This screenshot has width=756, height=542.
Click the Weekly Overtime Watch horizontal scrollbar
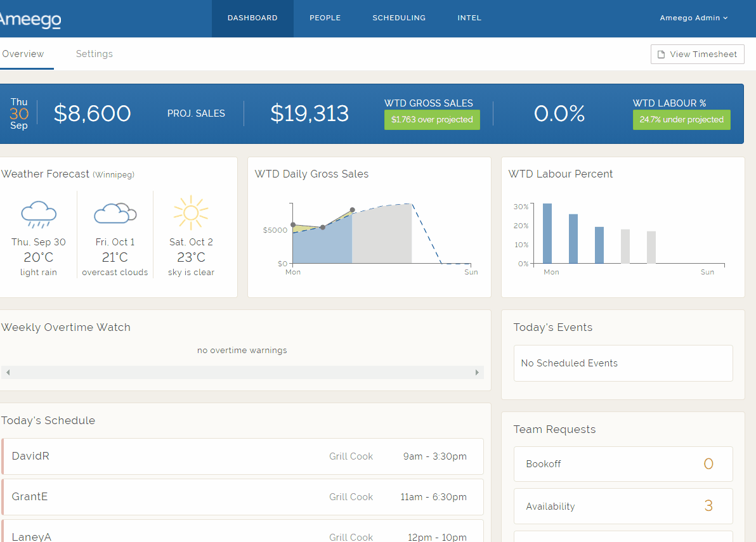click(x=242, y=373)
